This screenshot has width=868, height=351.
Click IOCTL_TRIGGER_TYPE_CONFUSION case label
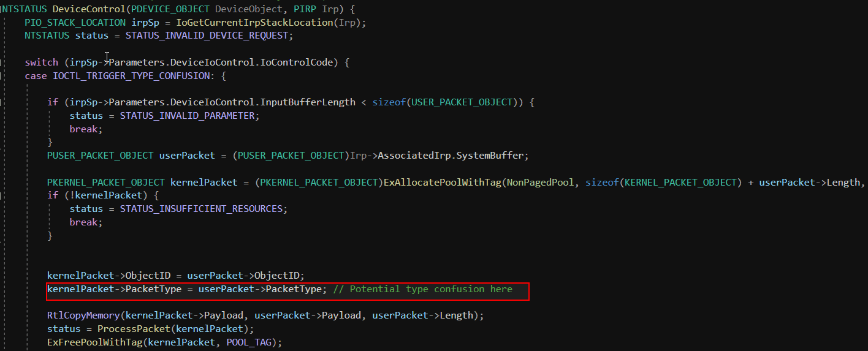(x=131, y=76)
